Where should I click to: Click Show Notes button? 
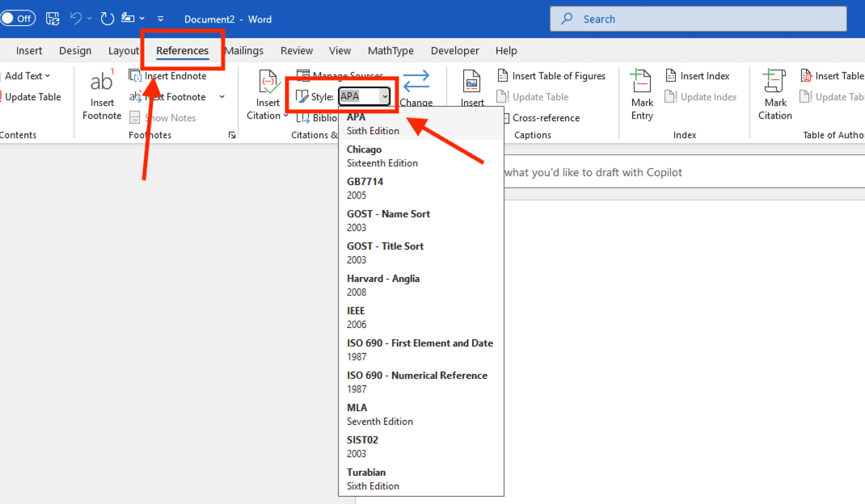162,118
